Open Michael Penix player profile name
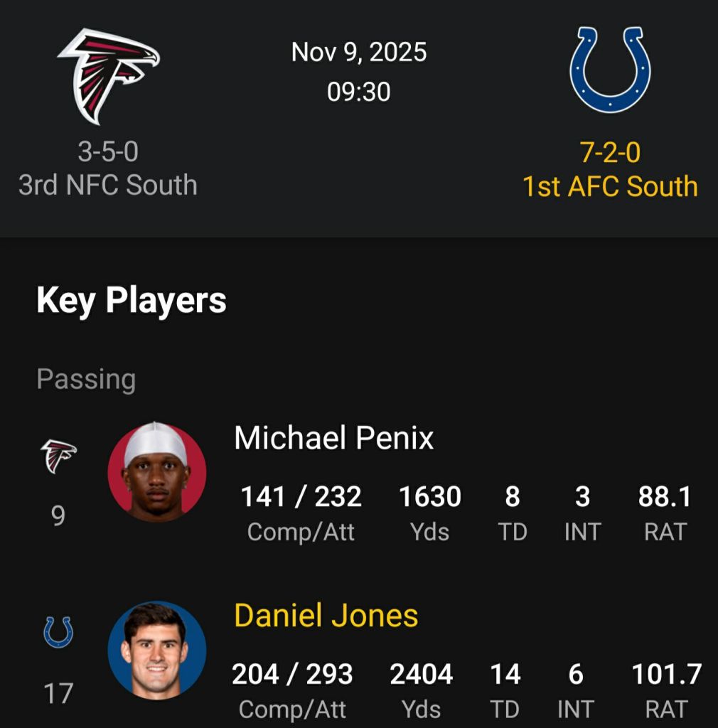Viewport: 718px width, 728px height. point(333,438)
